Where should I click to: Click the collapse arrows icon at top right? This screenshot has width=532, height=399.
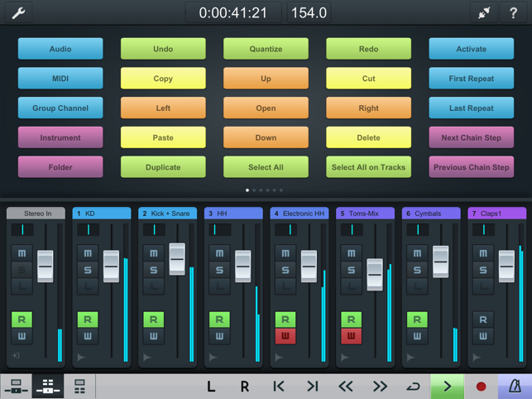(x=482, y=12)
